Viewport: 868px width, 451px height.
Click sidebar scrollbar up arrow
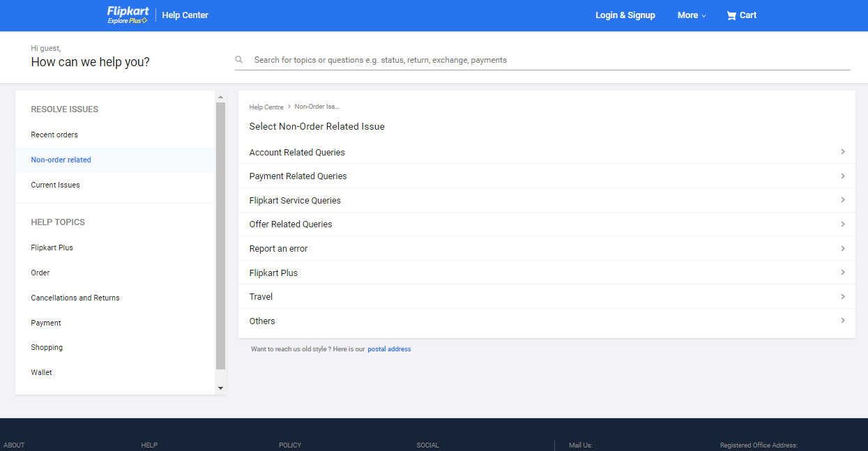pyautogui.click(x=221, y=97)
